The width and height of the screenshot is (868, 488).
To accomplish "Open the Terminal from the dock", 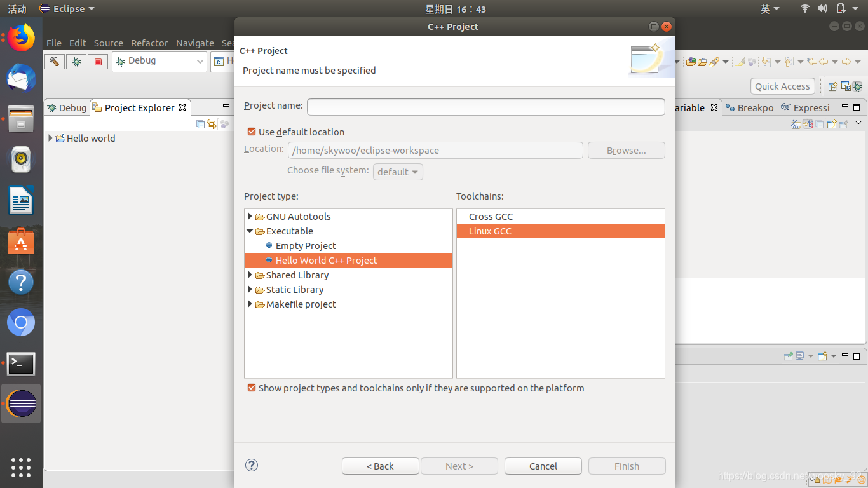I will (21, 364).
